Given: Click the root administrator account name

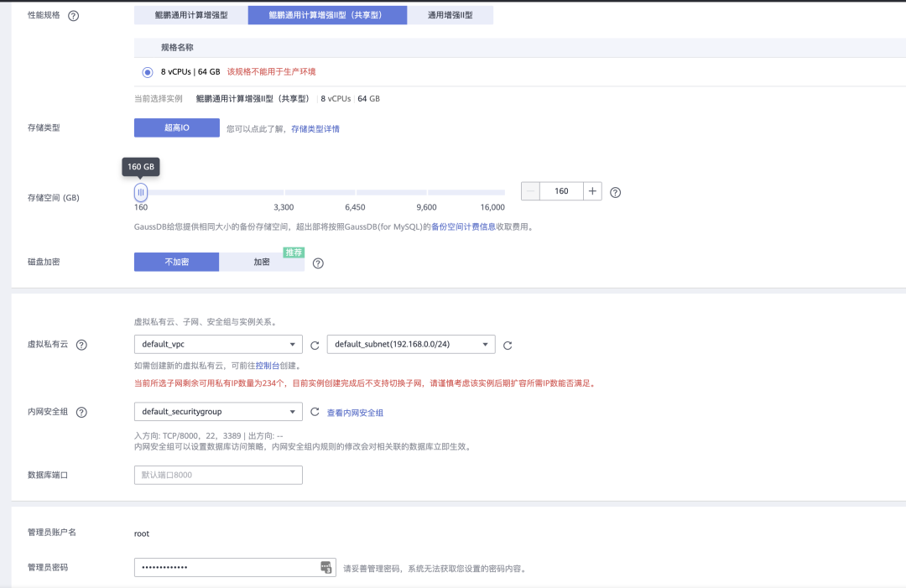Looking at the screenshot, I should click(x=142, y=533).
